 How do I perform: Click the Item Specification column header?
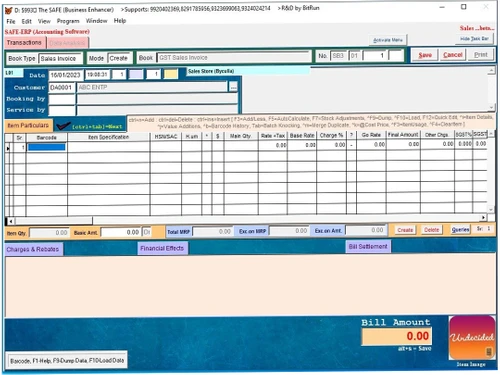(109, 137)
